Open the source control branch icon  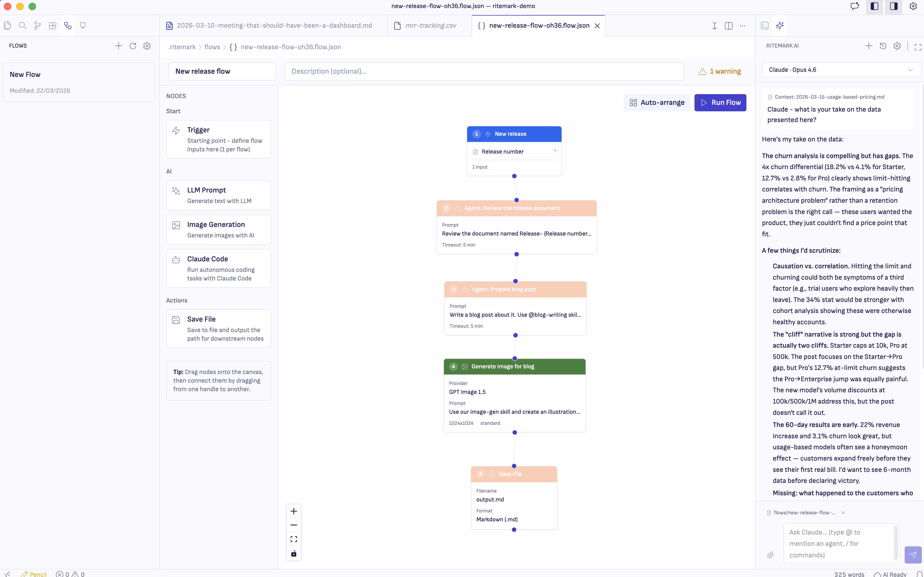coord(37,25)
